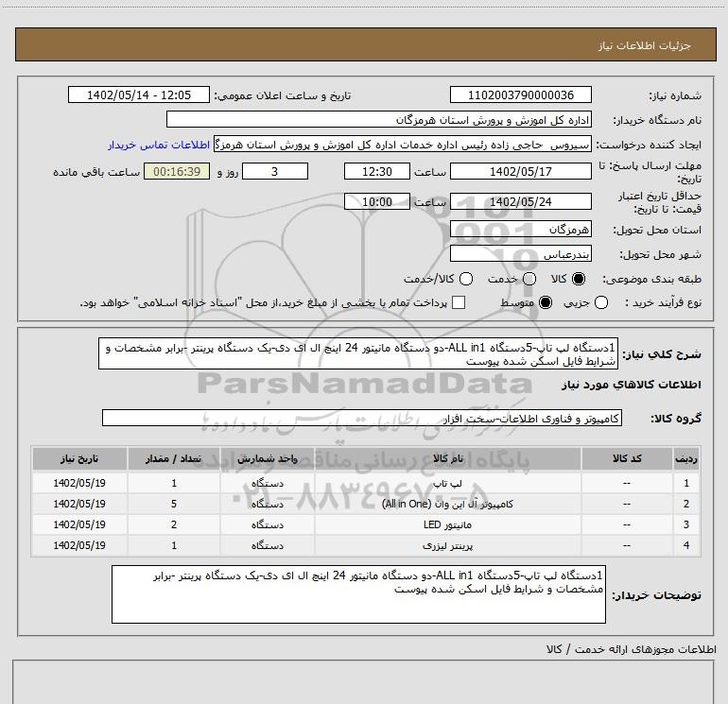Click the delivery city field بندرعباس
The image size is (728, 704).
520,254
